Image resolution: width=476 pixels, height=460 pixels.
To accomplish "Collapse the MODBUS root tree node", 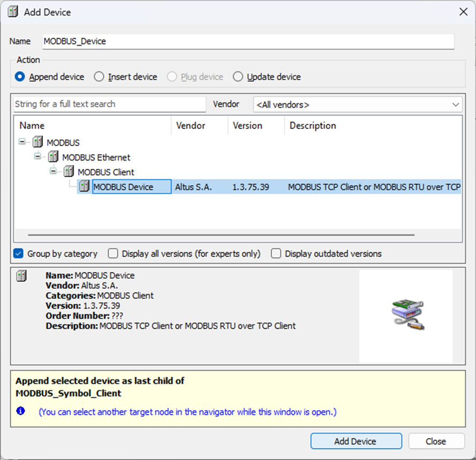I will click(22, 142).
